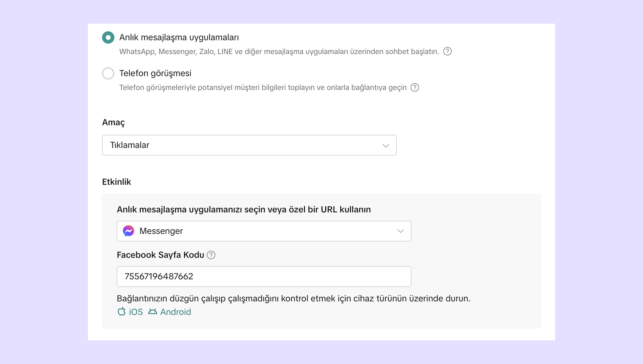Image resolution: width=643 pixels, height=364 pixels.
Task: Select the Anlık mesajlaşma uygulamaları radio button
Action: coord(108,38)
